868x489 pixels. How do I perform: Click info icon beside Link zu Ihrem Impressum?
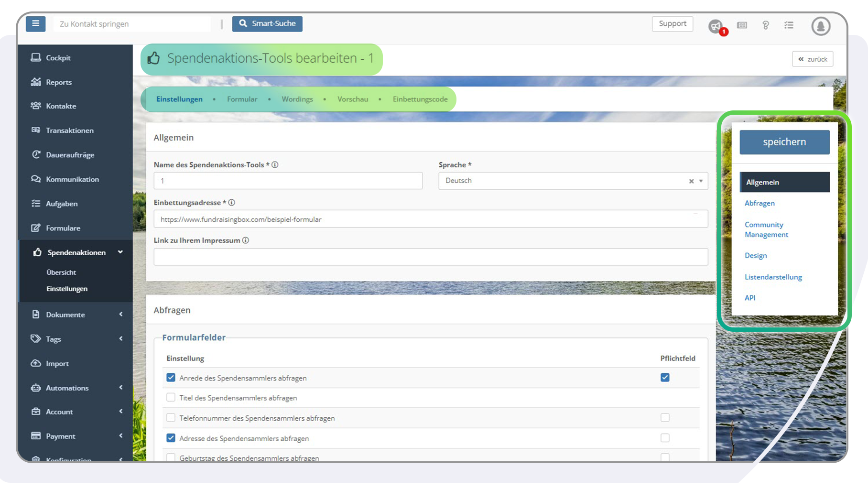pos(246,240)
